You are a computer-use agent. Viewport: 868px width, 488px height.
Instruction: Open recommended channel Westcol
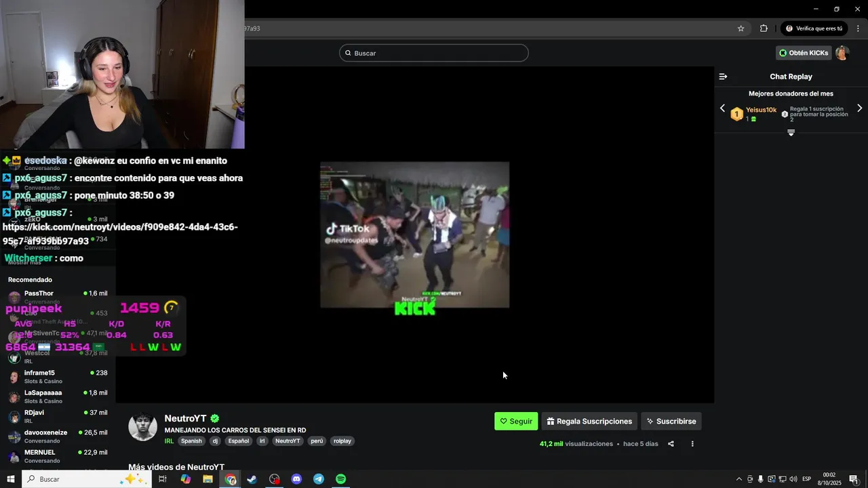pyautogui.click(x=58, y=357)
